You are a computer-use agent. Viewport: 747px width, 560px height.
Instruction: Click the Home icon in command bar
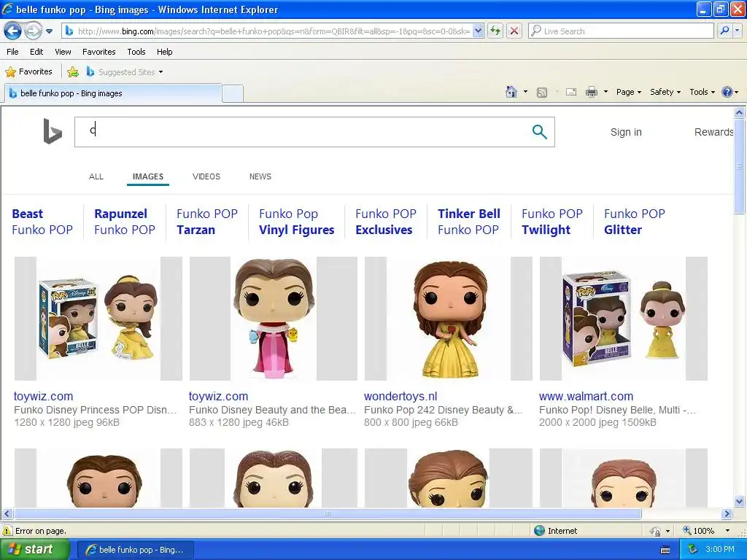point(511,92)
